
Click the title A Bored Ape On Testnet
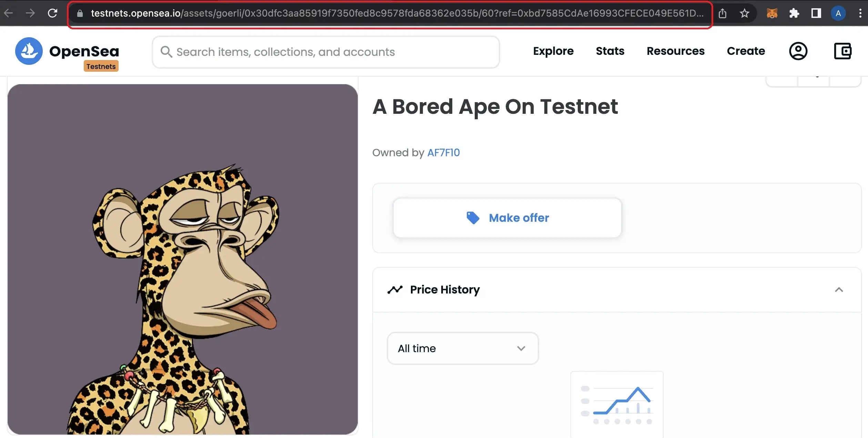(495, 107)
